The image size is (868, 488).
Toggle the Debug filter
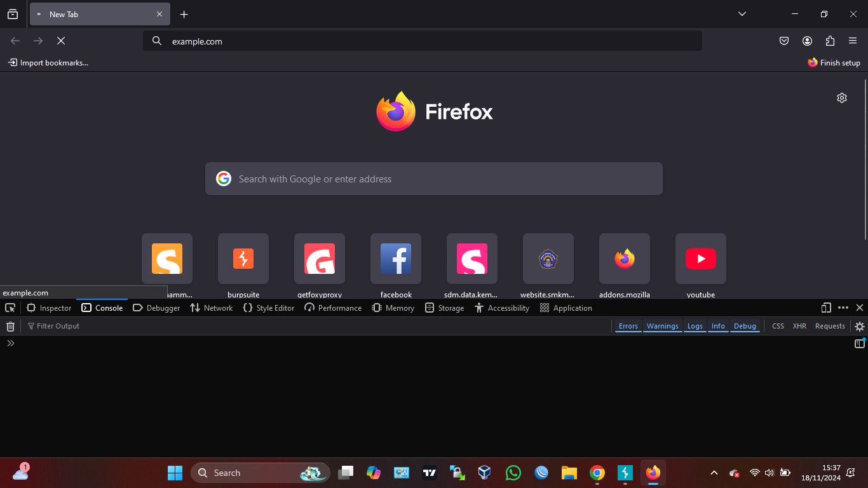point(745,326)
